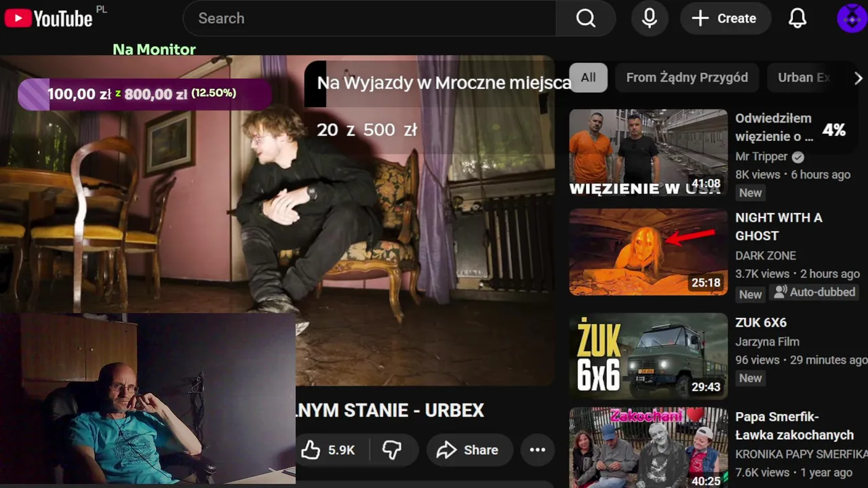Image resolution: width=868 pixels, height=488 pixels.
Task: Click the Mr Tripper verified badge
Action: (x=798, y=157)
